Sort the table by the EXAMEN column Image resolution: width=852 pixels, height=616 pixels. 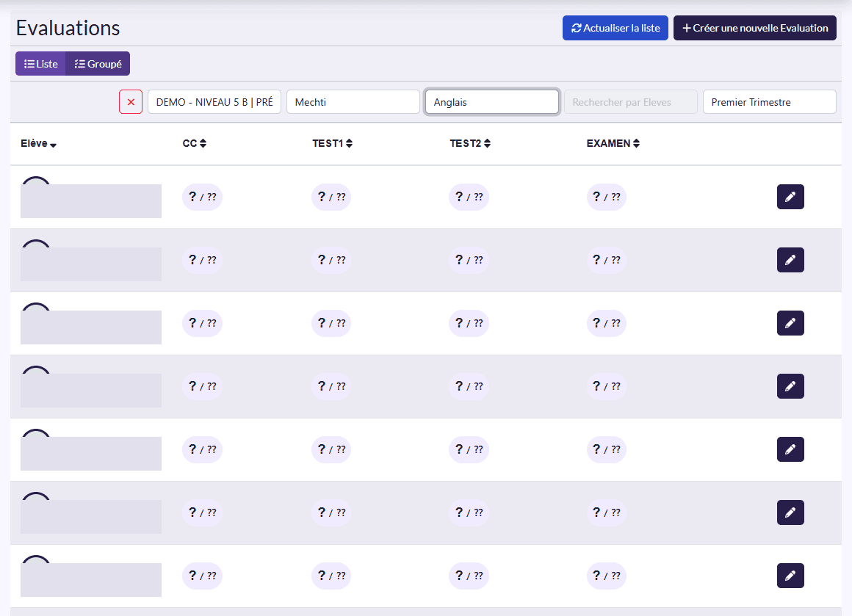(x=613, y=143)
